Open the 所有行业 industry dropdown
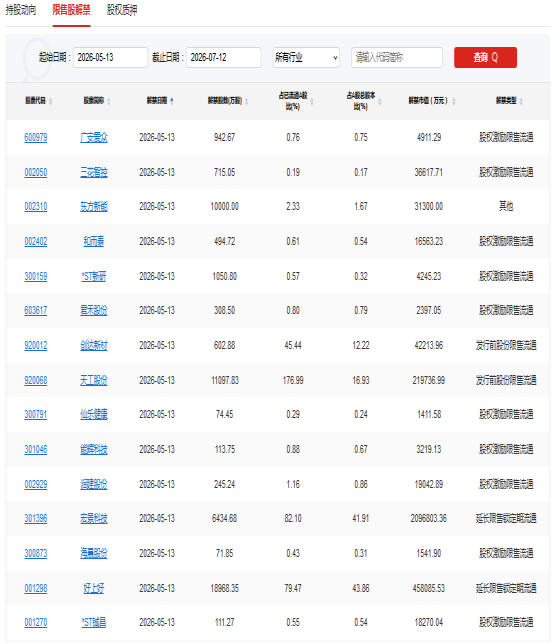Viewport: 557px width, 643px height. [x=306, y=57]
